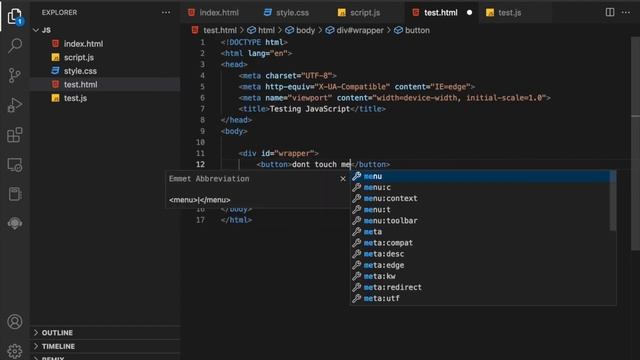Open the Search view in the activity bar
The width and height of the screenshot is (640, 360).
(x=15, y=46)
